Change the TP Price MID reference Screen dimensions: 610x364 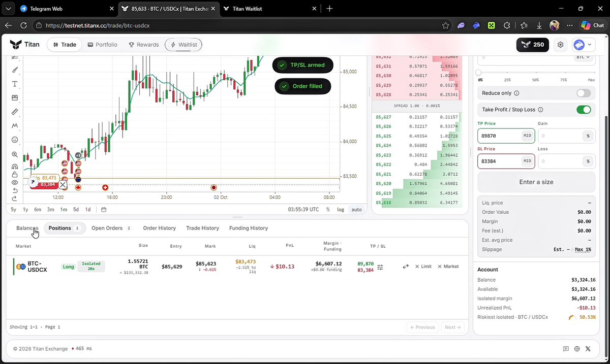click(527, 136)
